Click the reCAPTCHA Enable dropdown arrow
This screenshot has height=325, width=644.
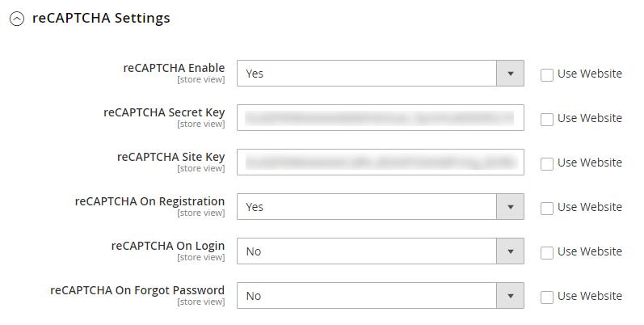(x=510, y=74)
